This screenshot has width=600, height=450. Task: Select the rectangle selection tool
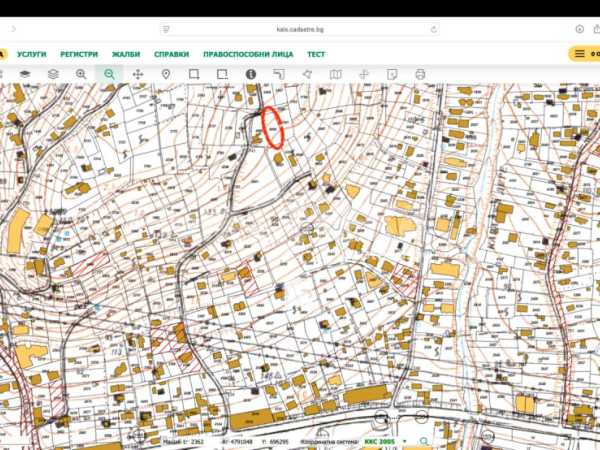194,74
